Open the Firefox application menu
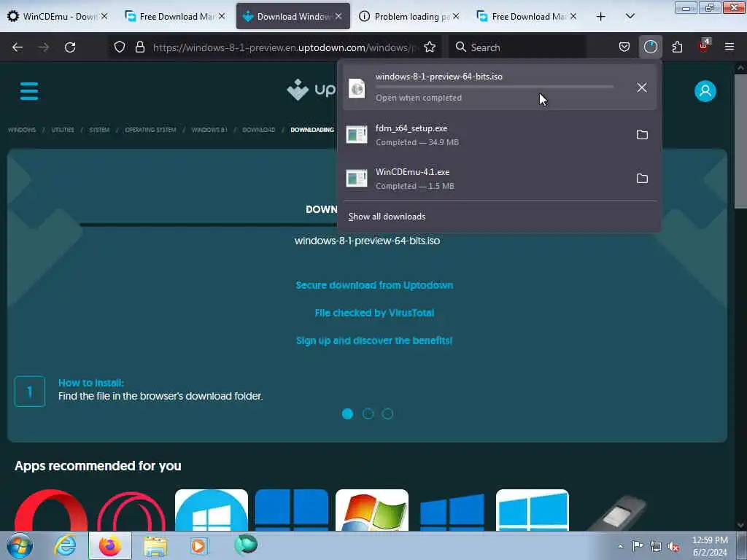The height and width of the screenshot is (560, 747). (729, 47)
